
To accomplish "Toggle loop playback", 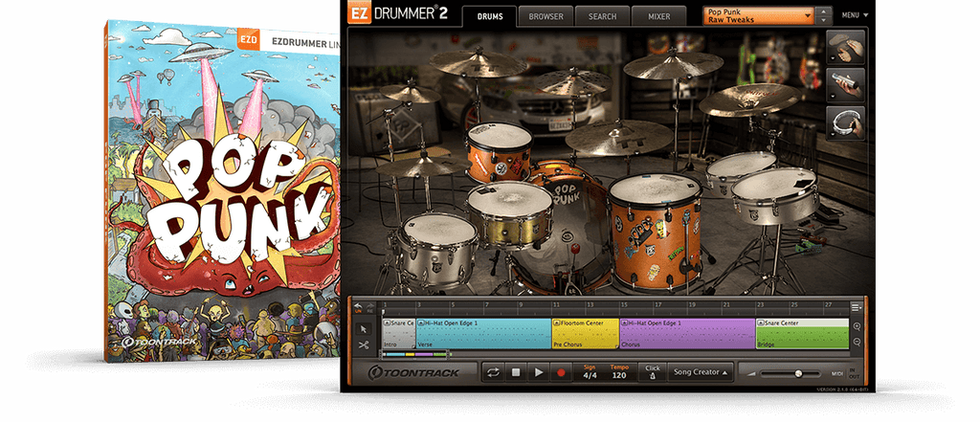I will (x=493, y=372).
